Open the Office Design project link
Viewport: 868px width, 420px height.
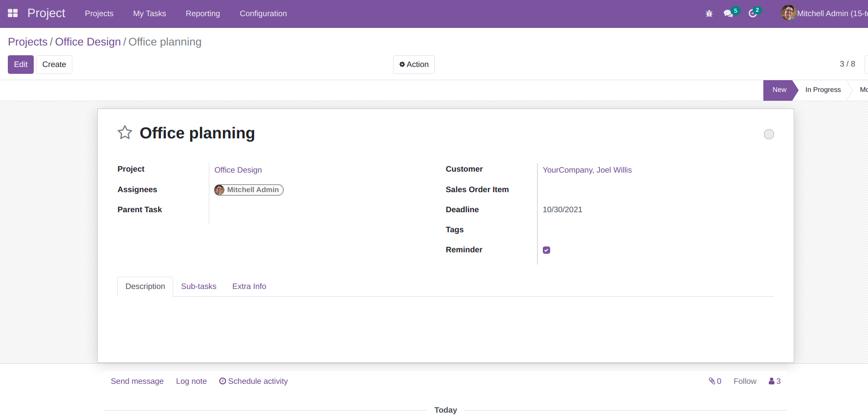coord(238,170)
